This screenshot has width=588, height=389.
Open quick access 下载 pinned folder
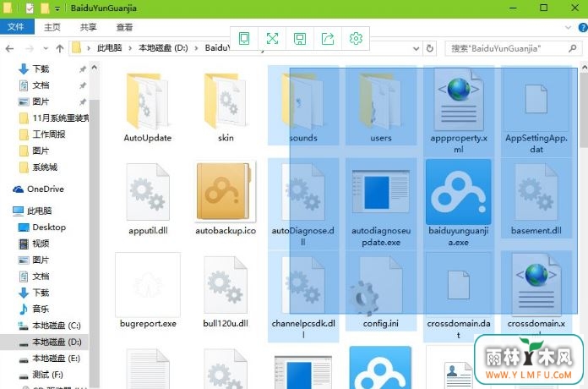41,69
